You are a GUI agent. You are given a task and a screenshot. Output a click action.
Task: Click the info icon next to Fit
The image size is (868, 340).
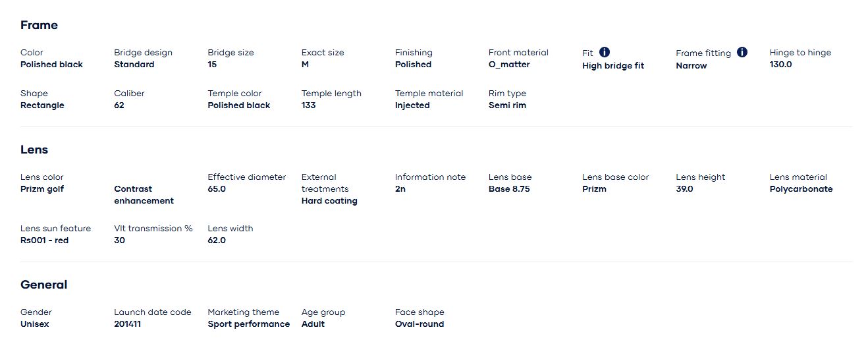(605, 52)
